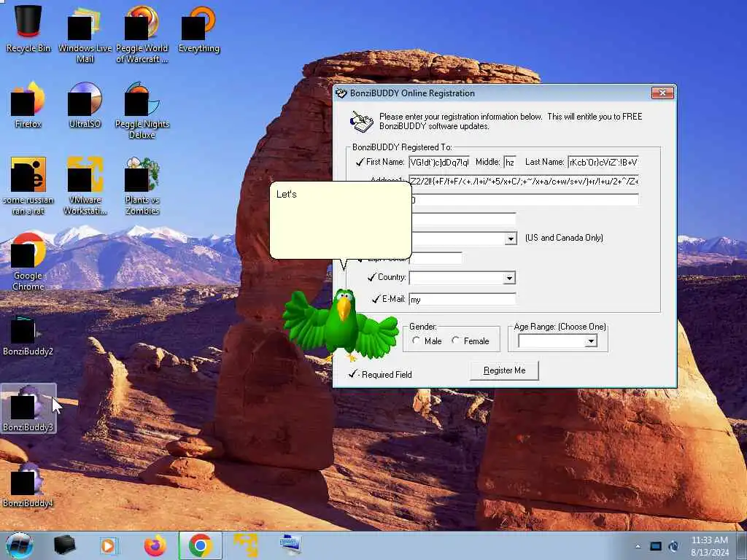Click the registration notepad pen icon

click(x=362, y=122)
